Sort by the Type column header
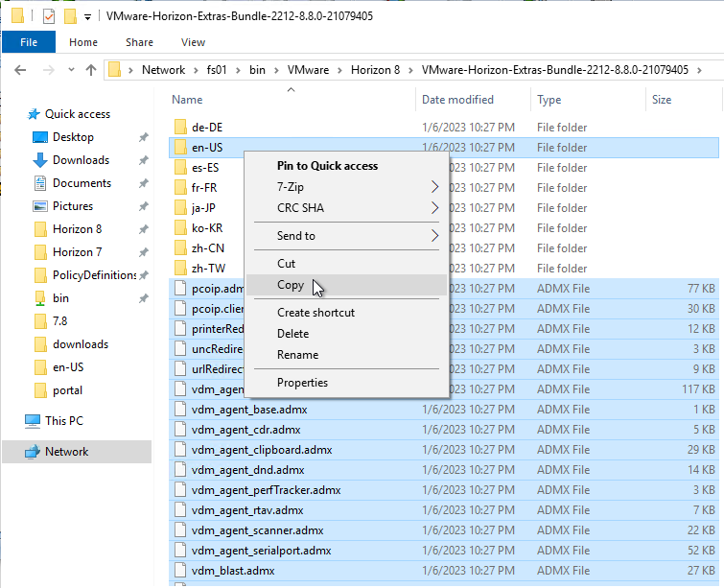724x588 pixels. pos(549,100)
